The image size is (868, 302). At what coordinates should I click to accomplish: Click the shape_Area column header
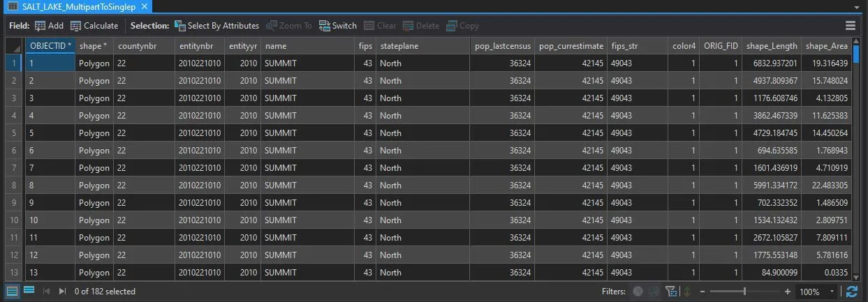pos(826,46)
